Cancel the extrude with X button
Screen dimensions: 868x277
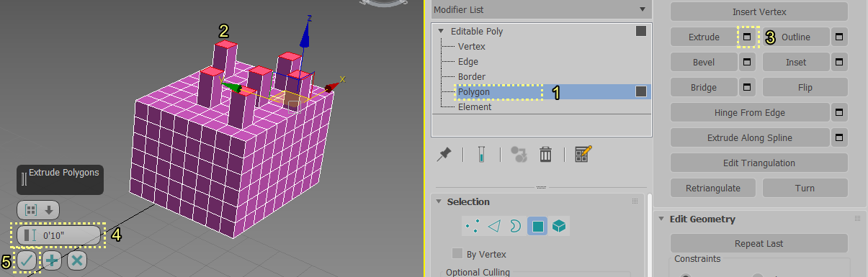click(77, 260)
